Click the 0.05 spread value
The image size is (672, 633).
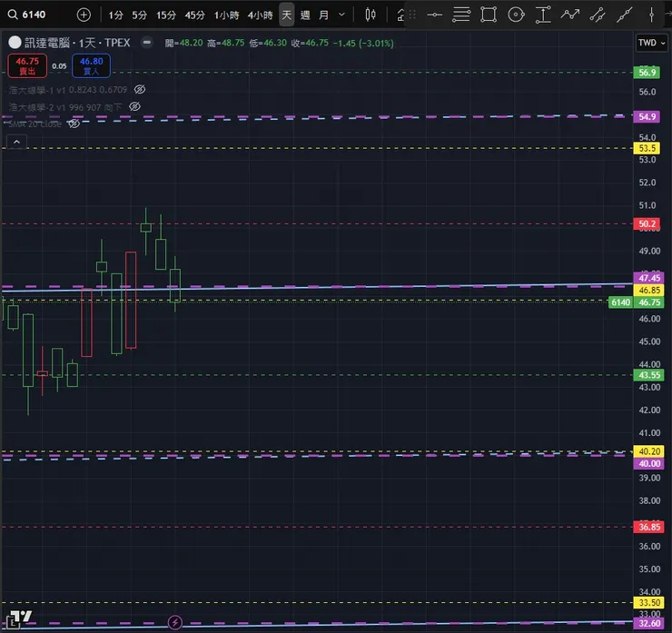[59, 66]
